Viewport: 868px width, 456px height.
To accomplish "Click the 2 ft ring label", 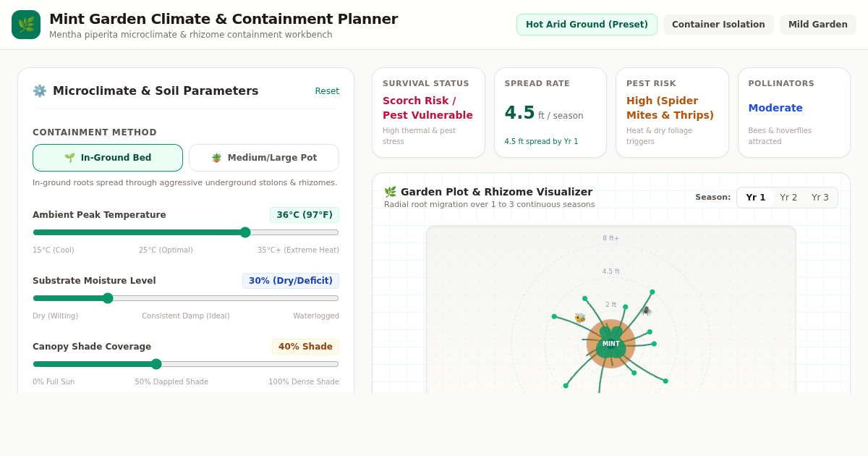I will point(611,305).
